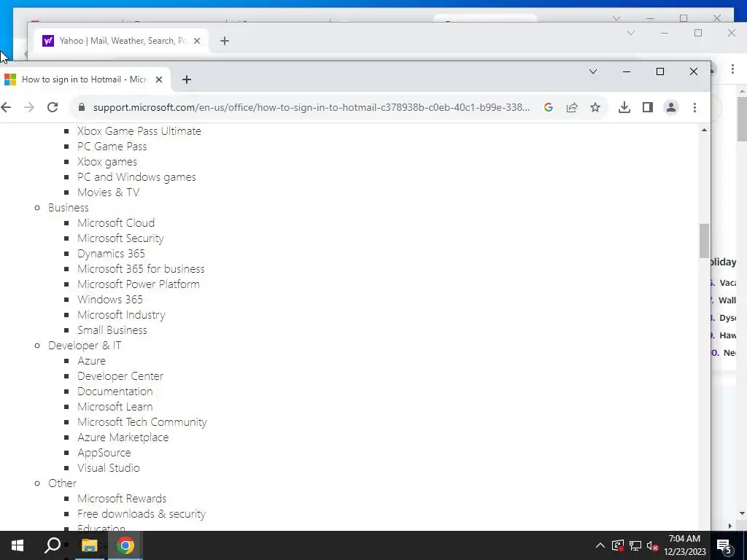Open Microsoft Tech Community link

pyautogui.click(x=142, y=422)
